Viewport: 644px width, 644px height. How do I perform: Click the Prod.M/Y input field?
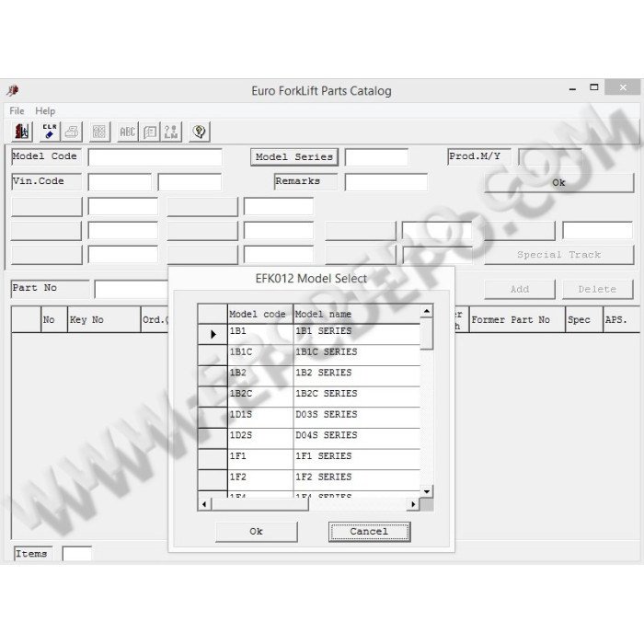[x=550, y=157]
